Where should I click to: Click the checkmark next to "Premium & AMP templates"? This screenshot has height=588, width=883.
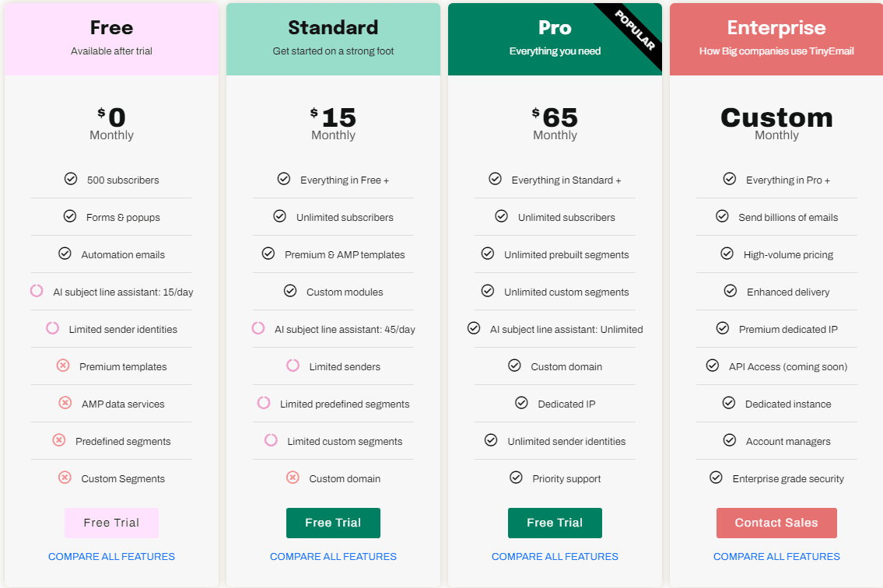click(268, 253)
